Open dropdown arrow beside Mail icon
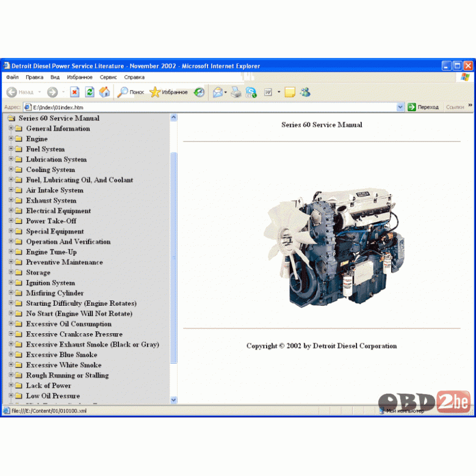 [x=226, y=92]
